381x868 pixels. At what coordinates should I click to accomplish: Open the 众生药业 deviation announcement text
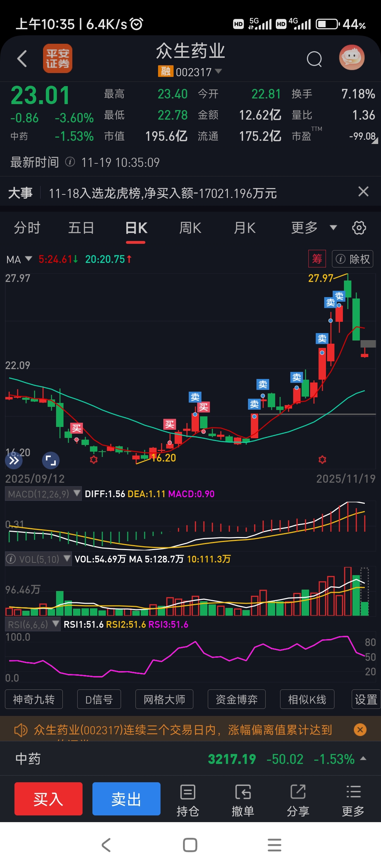(x=183, y=730)
